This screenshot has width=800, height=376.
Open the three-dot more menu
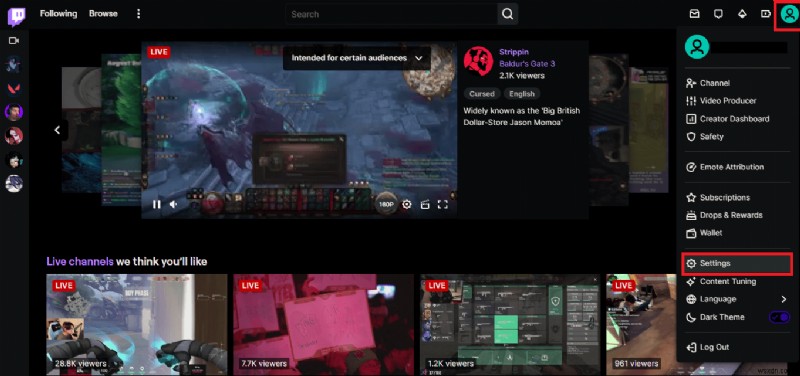[x=138, y=14]
